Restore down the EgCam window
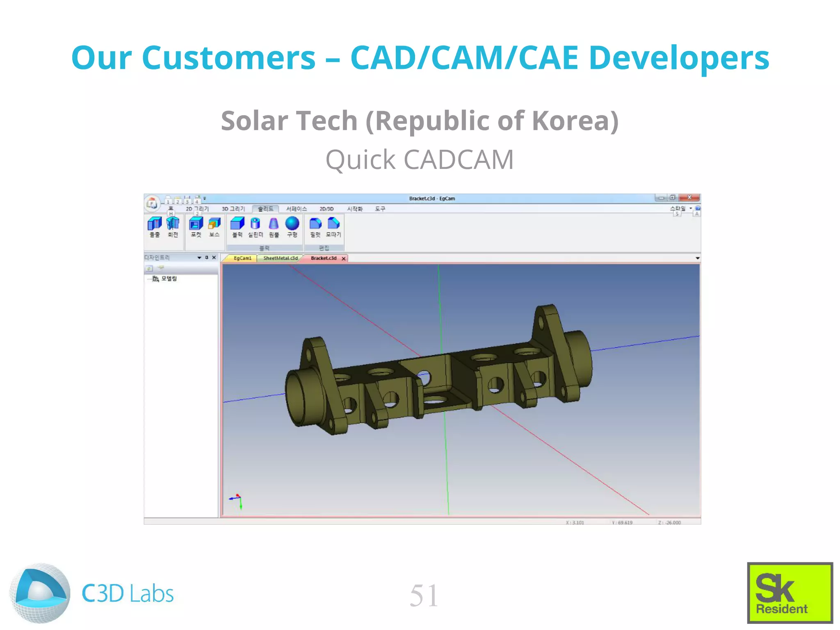840x630 pixels. point(673,198)
